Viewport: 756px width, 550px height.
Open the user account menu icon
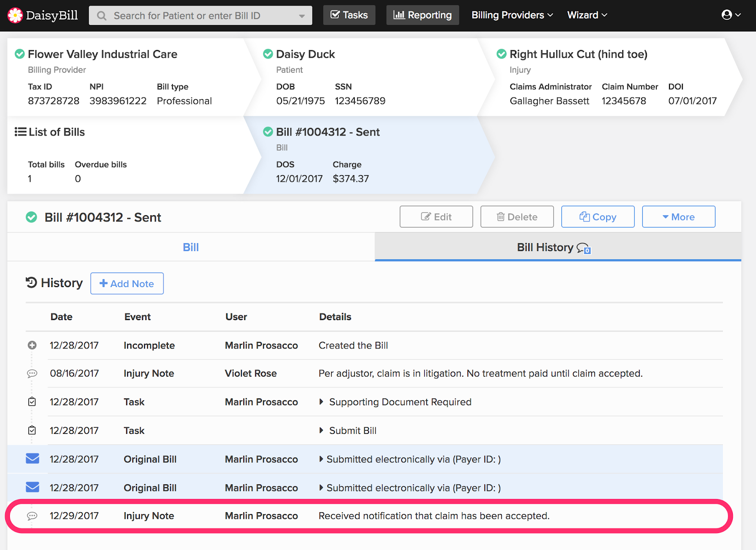tap(731, 15)
